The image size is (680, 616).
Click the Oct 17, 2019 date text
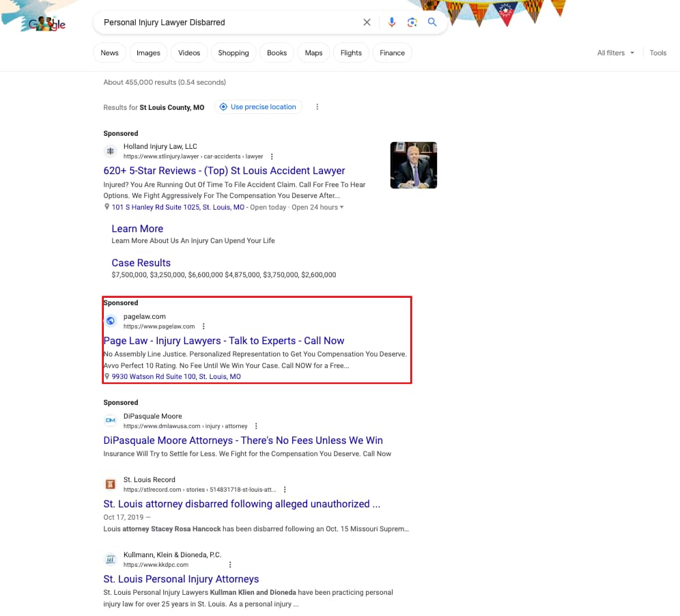[x=123, y=517]
